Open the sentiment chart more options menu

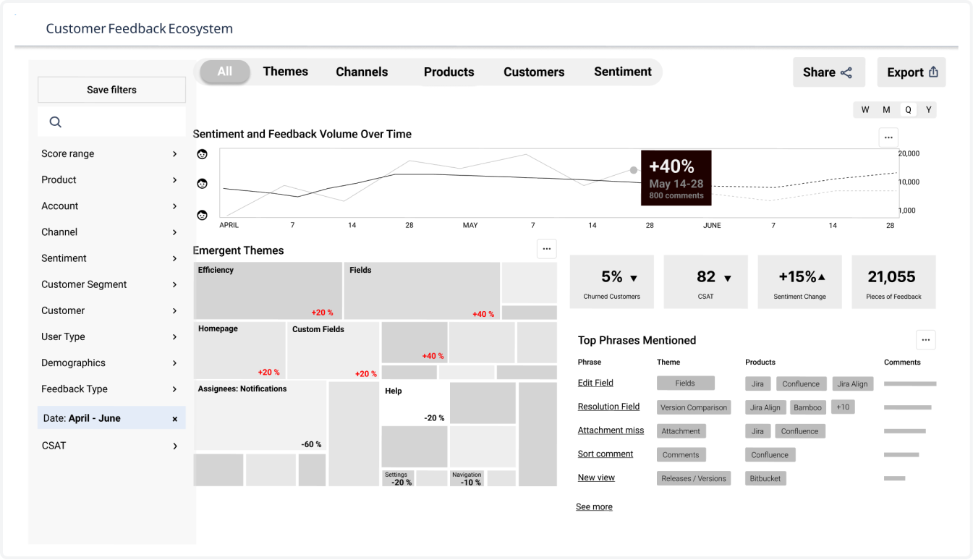888,137
